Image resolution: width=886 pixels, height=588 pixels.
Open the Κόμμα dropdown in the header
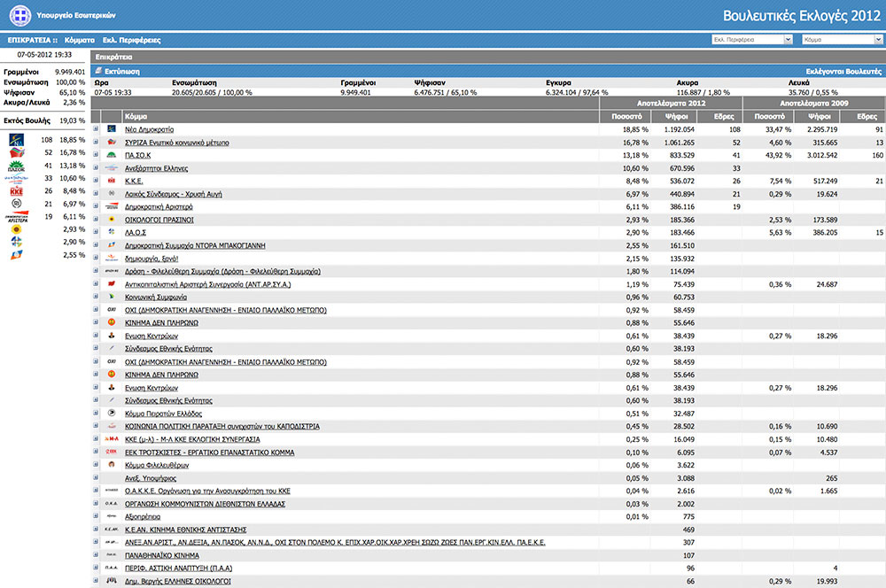click(x=842, y=40)
